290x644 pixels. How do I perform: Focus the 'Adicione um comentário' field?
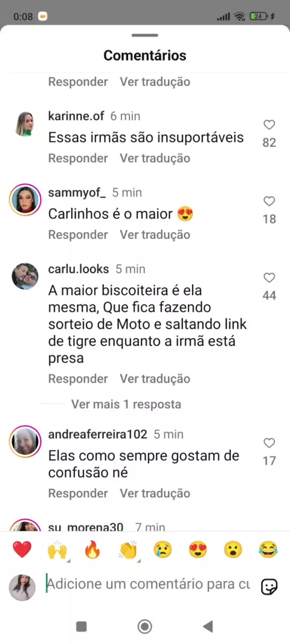[x=148, y=584]
